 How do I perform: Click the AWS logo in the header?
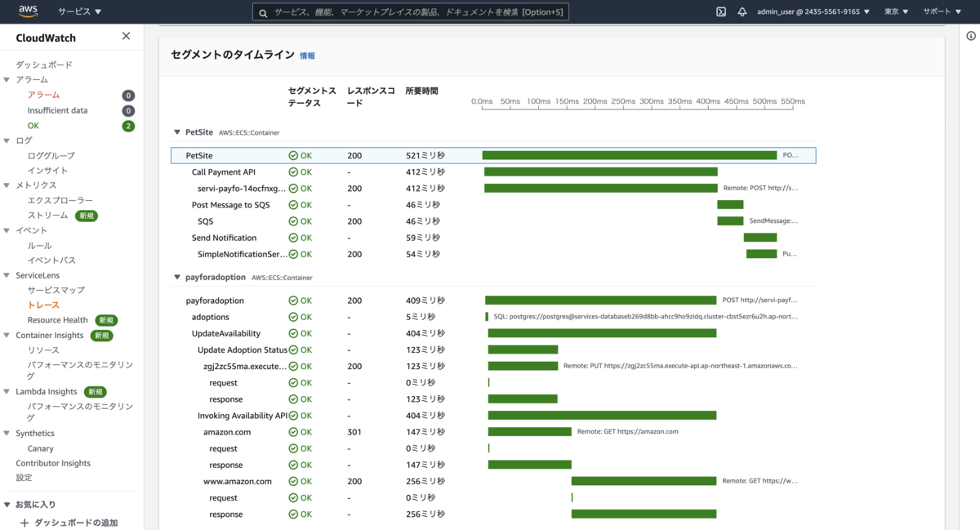[26, 12]
